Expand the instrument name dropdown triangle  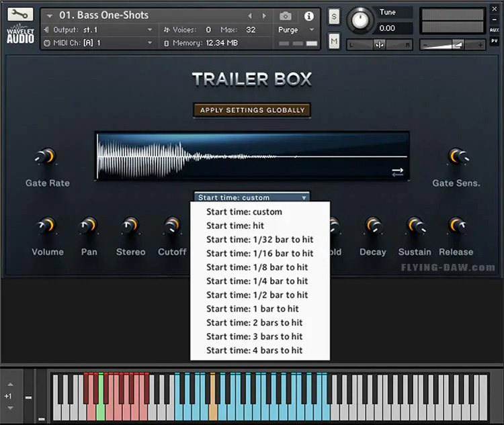point(49,15)
